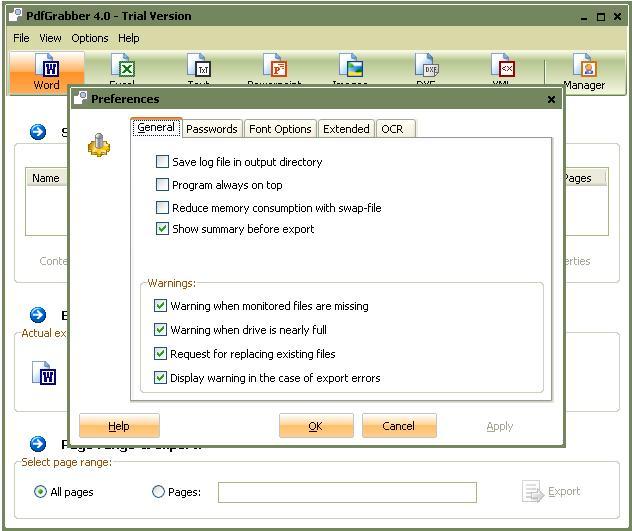Click the Pages range input field
The image size is (632, 531).
pos(347,492)
